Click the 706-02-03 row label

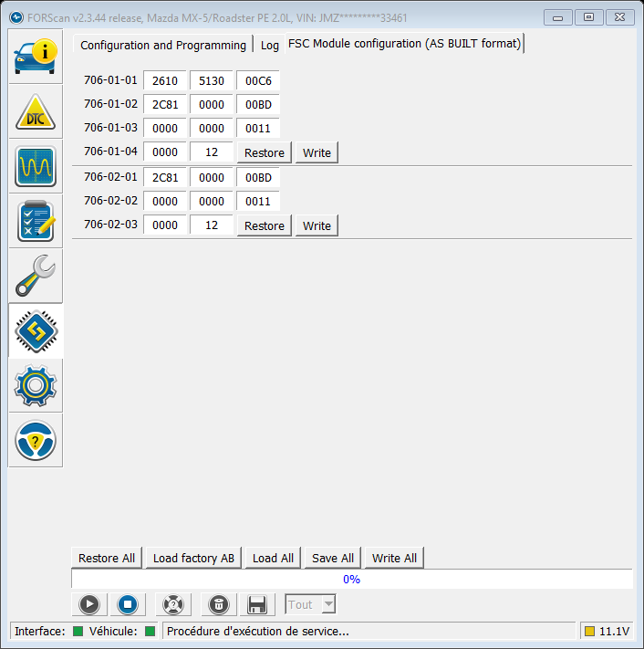110,225
